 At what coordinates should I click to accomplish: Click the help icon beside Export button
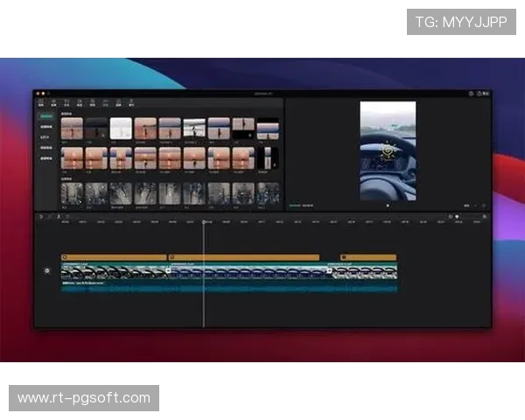[470, 94]
